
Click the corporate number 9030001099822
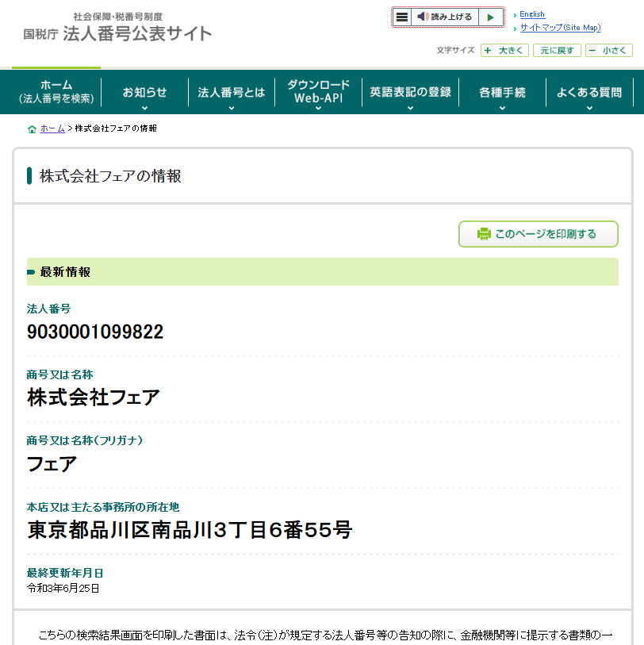[95, 332]
